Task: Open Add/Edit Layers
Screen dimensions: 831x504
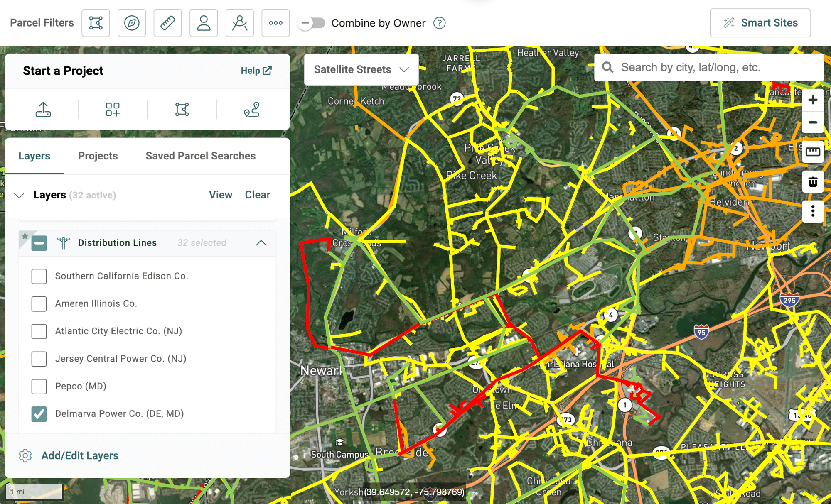Action: click(x=80, y=456)
